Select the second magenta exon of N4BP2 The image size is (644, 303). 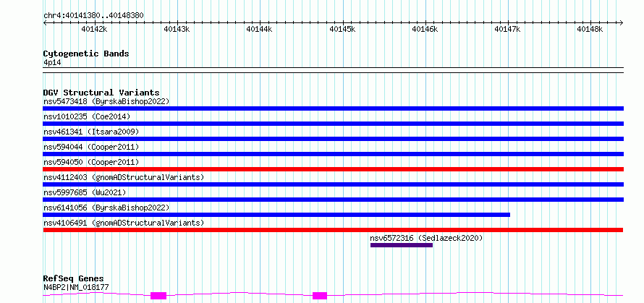pyautogui.click(x=320, y=296)
